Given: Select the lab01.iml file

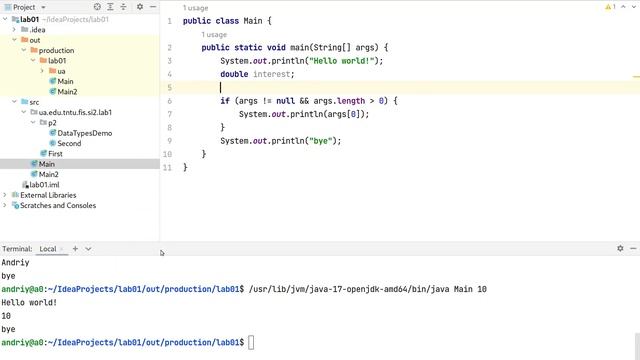Looking at the screenshot, I should point(44,185).
